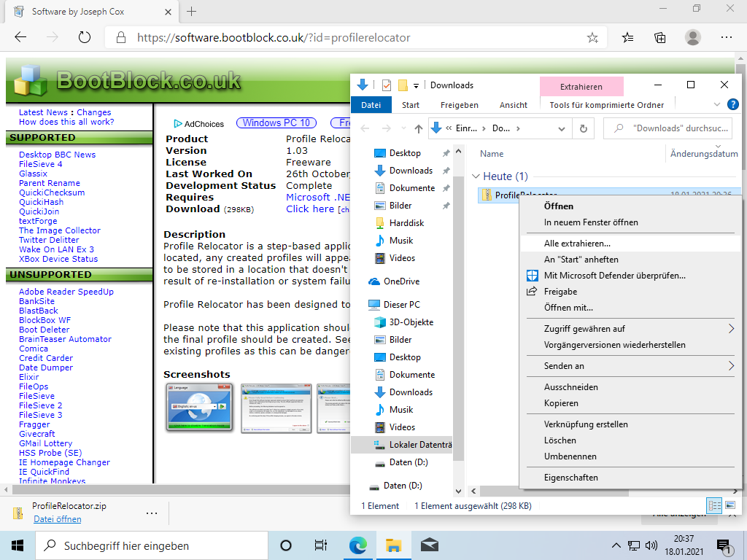
Task: Show hidden system tray icons
Action: [x=616, y=545]
